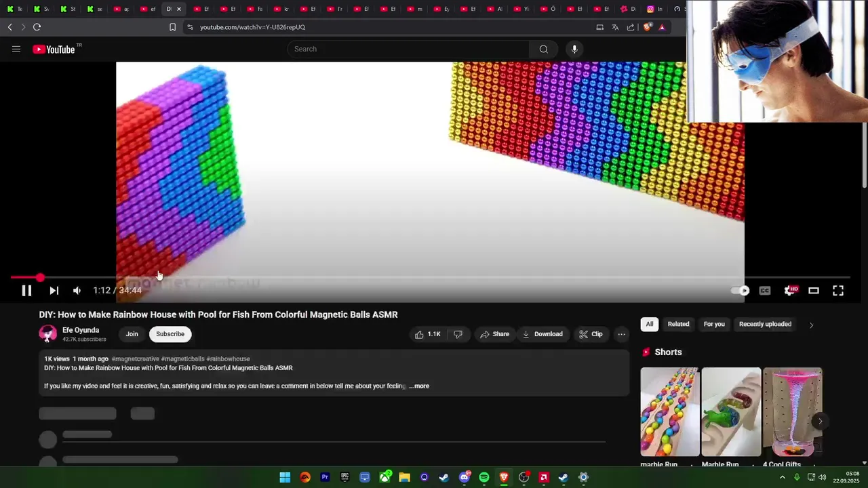The width and height of the screenshot is (868, 488).
Task: Click the search magnifier button
Action: 543,49
